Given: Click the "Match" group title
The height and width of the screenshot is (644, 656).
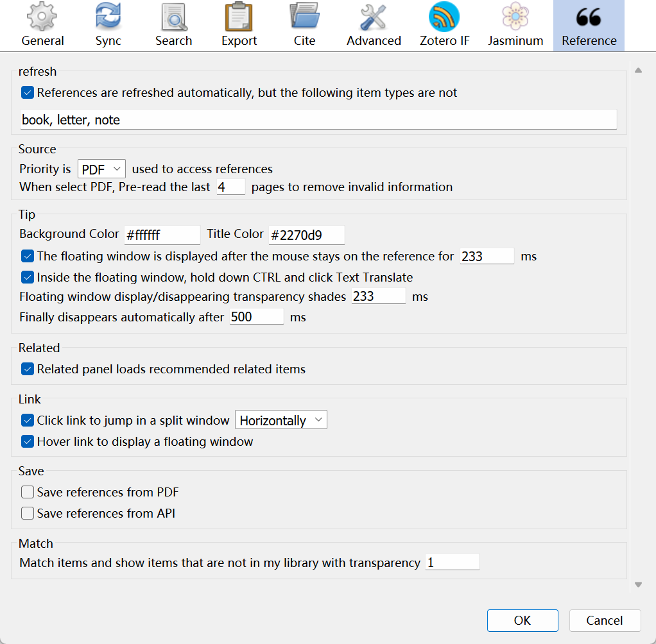Looking at the screenshot, I should tap(36, 544).
